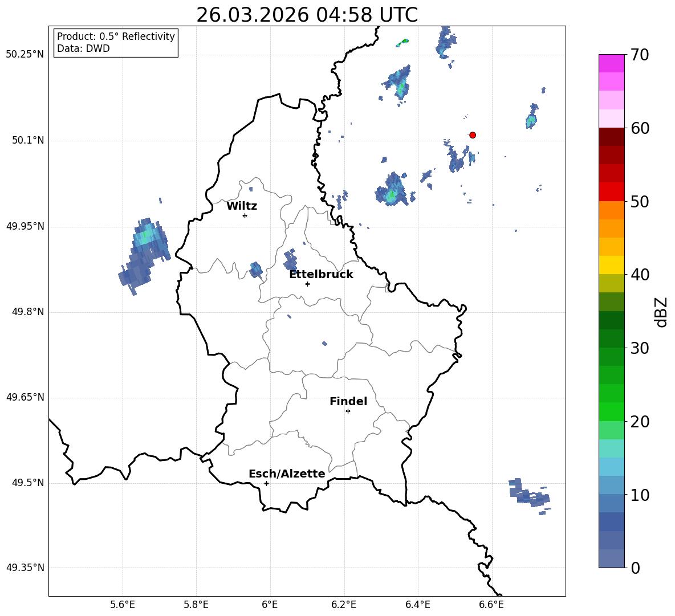
Task: Click the 5.8°E longitude label
Action: click(x=196, y=605)
